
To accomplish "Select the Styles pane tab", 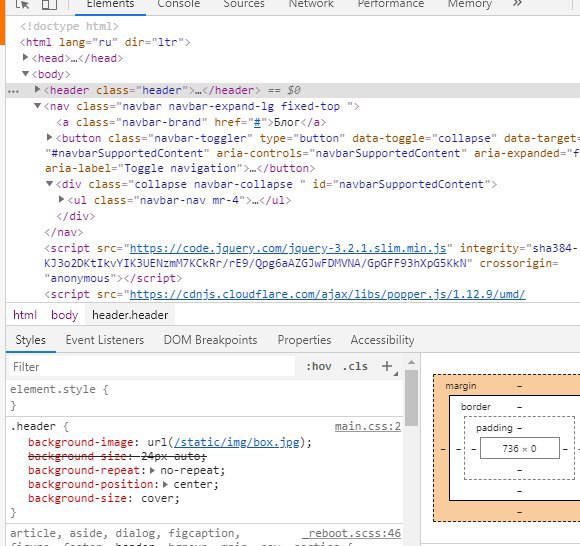I will 31,340.
